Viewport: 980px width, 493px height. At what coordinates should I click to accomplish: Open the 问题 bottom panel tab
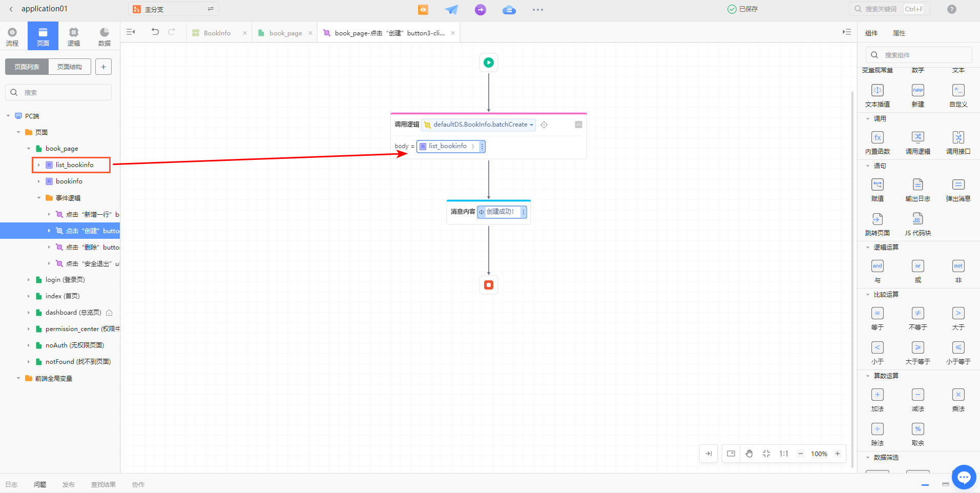pos(40,484)
